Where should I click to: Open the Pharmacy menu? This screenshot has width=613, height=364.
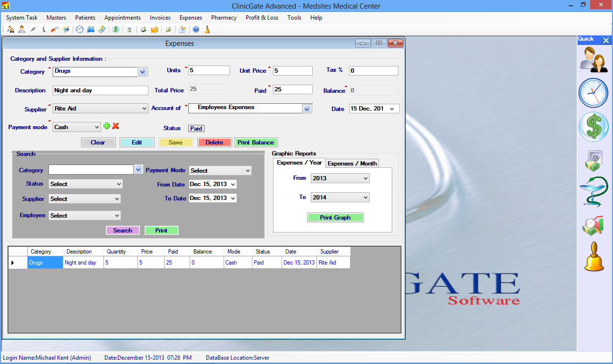tap(224, 18)
